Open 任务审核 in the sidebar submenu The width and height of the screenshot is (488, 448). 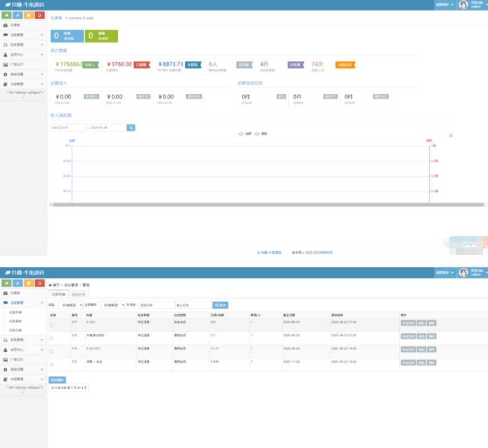[16, 321]
